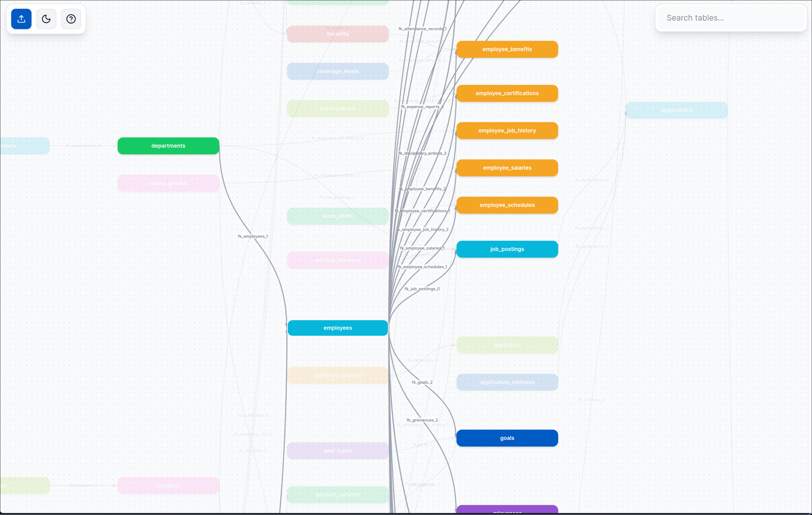Select the job_postings table node

[507, 249]
